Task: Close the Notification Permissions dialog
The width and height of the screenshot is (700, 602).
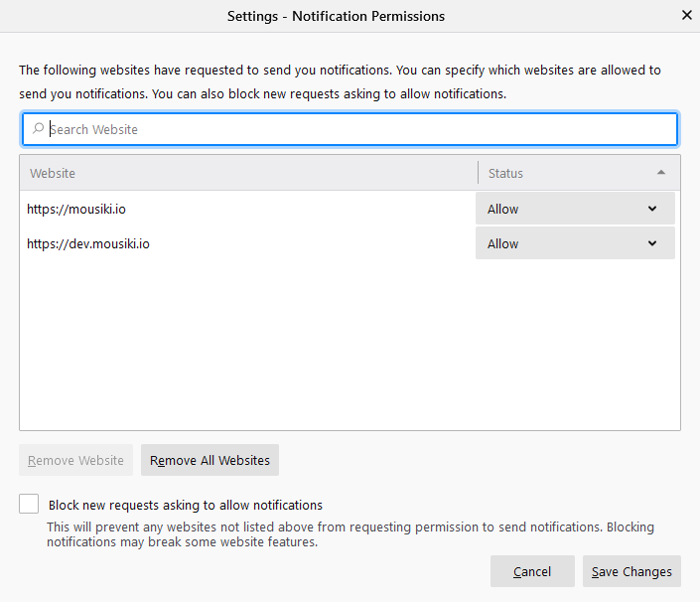Action: click(687, 15)
